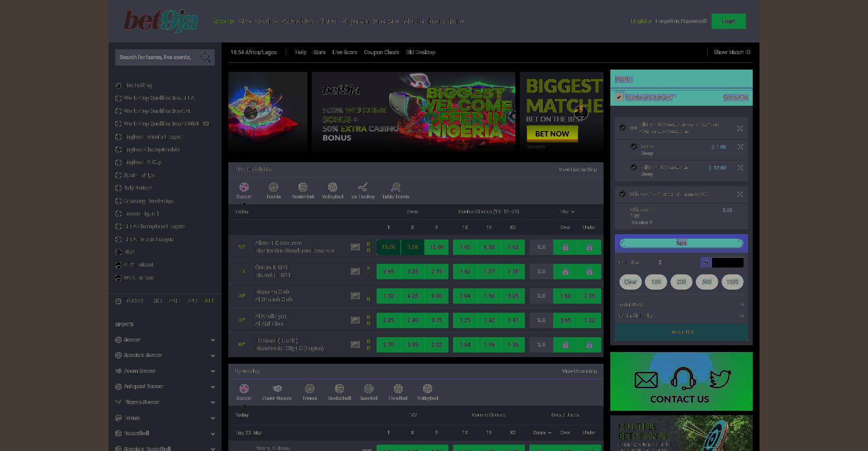Toggle checkbox for Albion FC Reserves - Montevideo match
This screenshot has width=868, height=451.
(622, 128)
